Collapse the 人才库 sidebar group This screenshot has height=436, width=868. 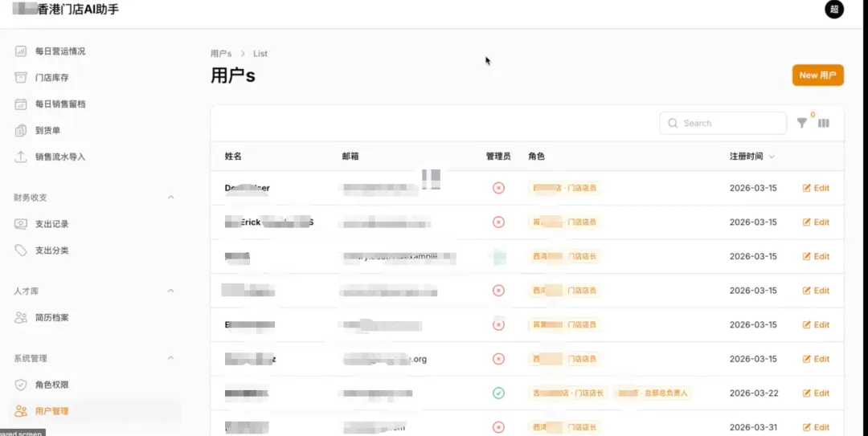point(170,291)
